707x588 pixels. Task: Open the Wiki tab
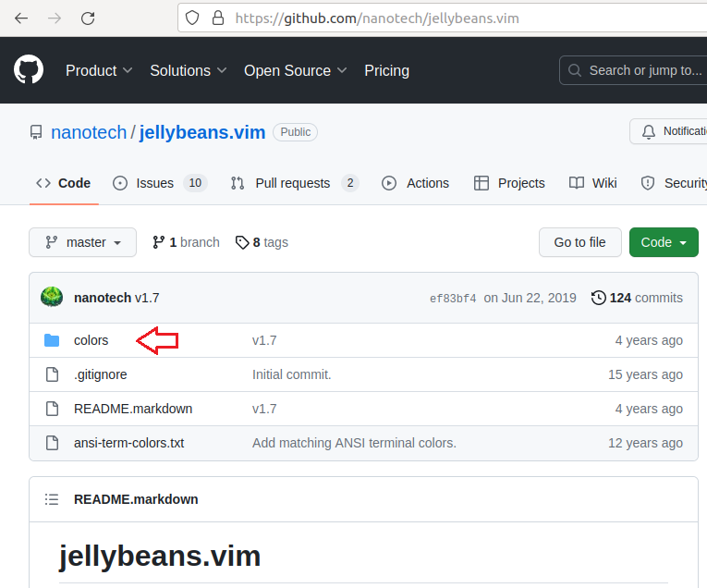point(593,183)
